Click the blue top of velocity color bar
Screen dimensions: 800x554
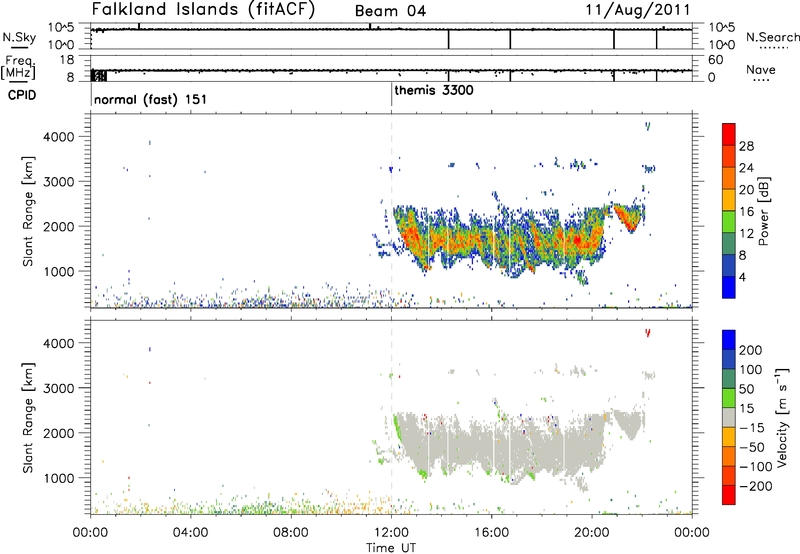pos(729,340)
